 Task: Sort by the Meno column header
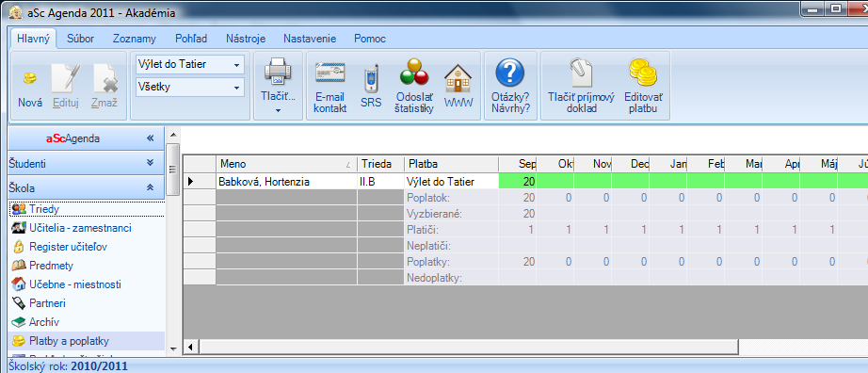[286, 164]
